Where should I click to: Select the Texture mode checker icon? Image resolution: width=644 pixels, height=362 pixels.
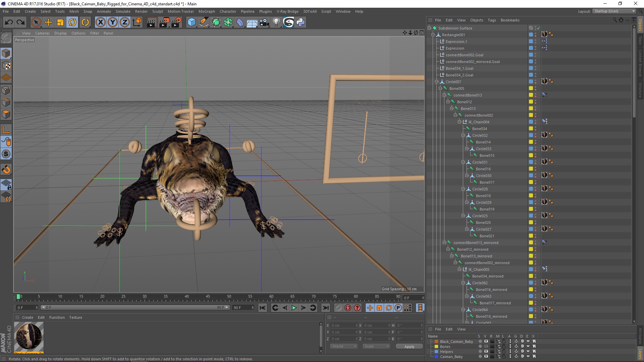pos(6,65)
